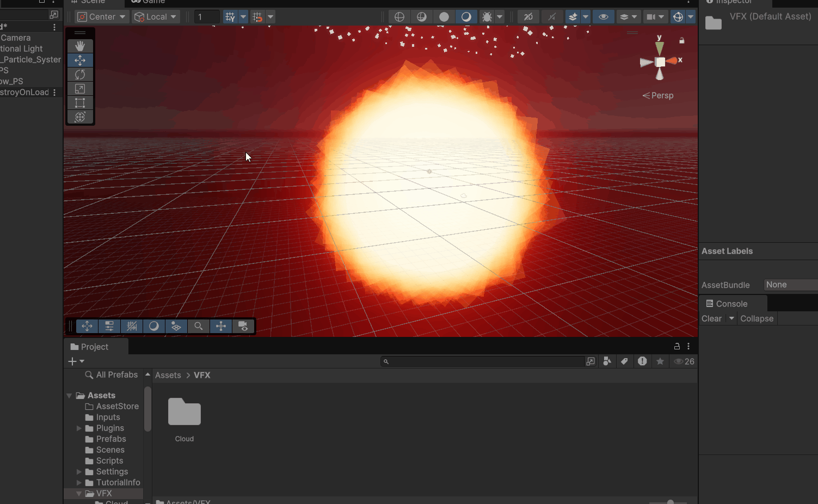Toggle Search overlay magnifier in bottom bar

tap(199, 326)
